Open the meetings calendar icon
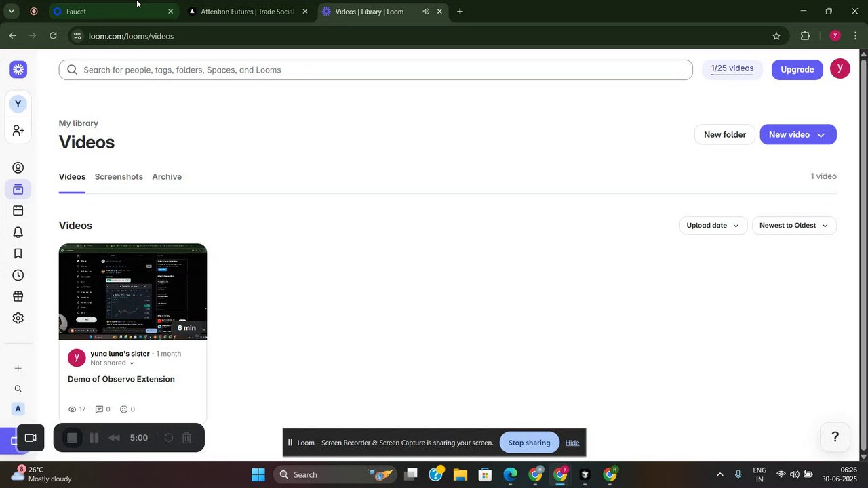The height and width of the screenshot is (488, 868). tap(18, 211)
